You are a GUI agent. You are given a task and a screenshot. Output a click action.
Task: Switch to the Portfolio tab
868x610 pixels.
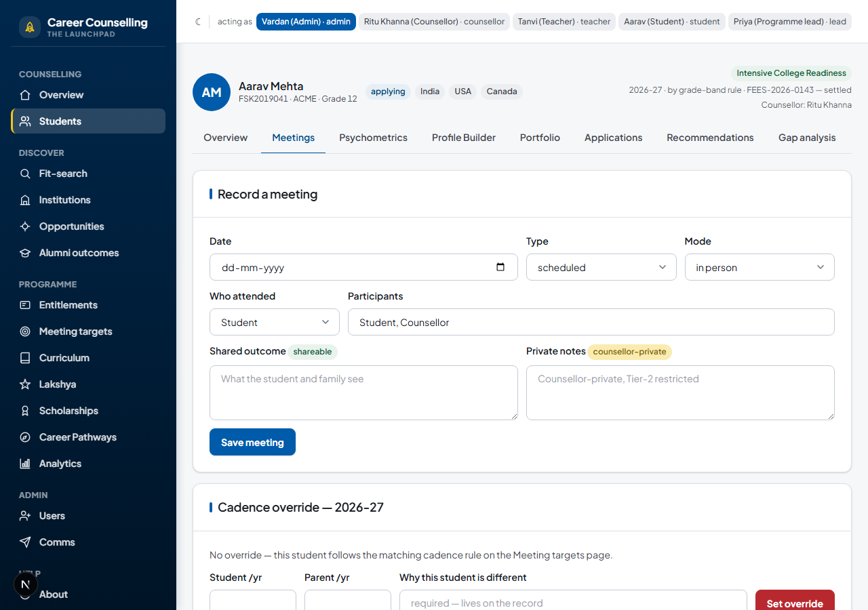point(540,138)
